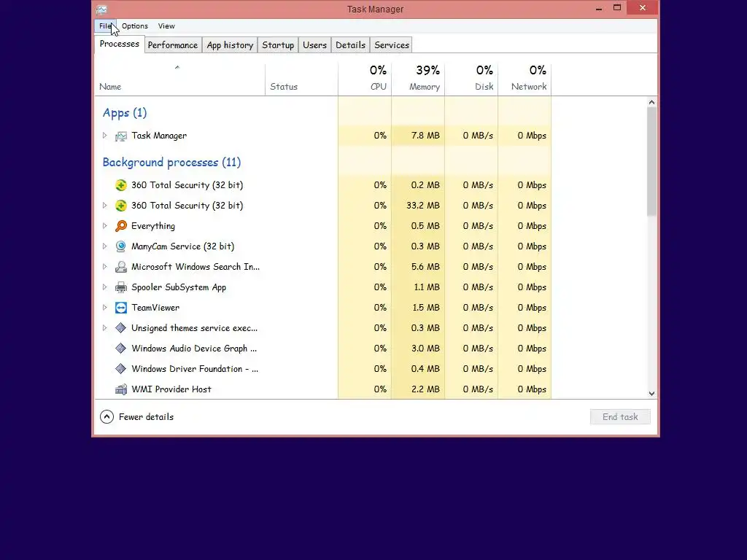Open the Options menu

coord(135,26)
